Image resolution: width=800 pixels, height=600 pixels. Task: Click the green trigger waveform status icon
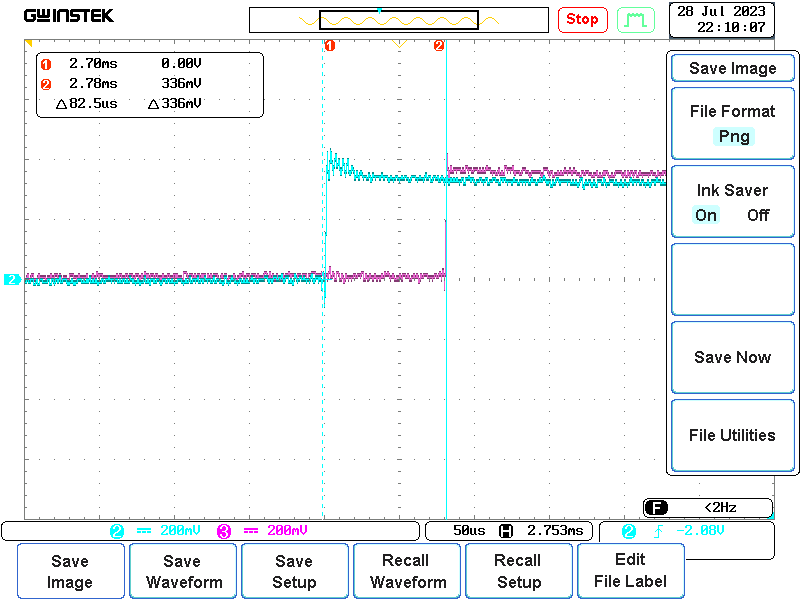pos(634,19)
